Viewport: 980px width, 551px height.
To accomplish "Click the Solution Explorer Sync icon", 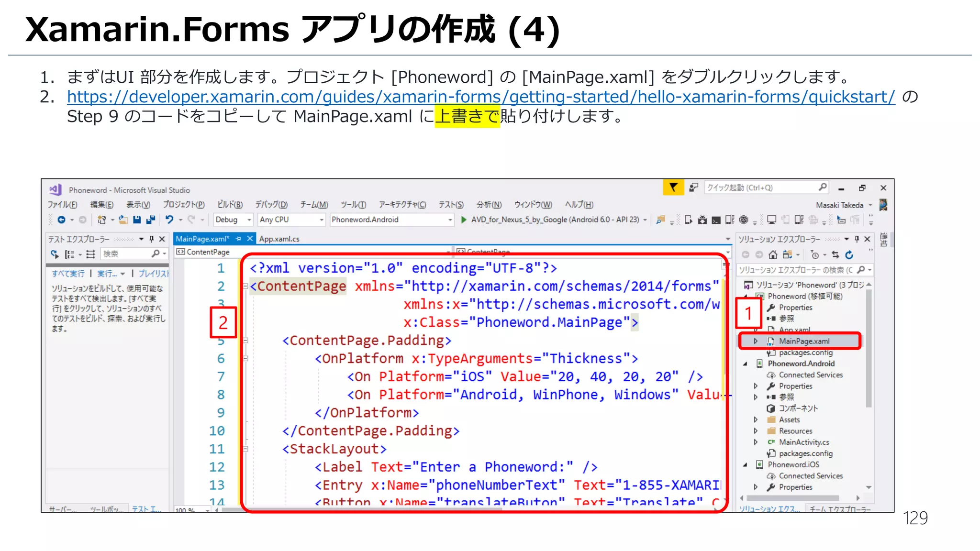I will pyautogui.click(x=835, y=254).
